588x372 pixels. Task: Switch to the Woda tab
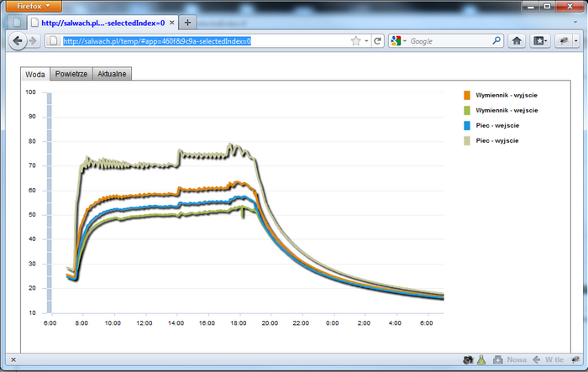(x=35, y=74)
